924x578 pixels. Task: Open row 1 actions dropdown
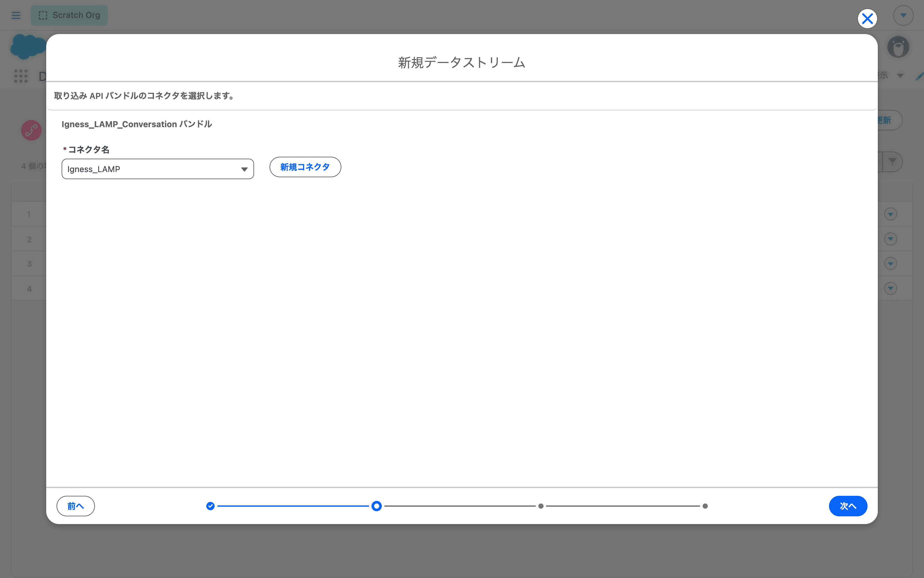click(891, 214)
